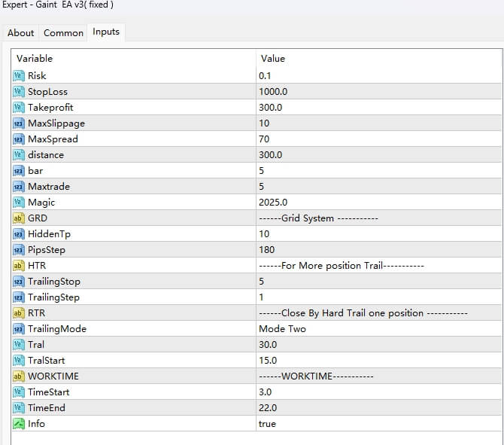Edit the Takeprofit value 300.0
The height and width of the screenshot is (445, 504).
pos(271,107)
